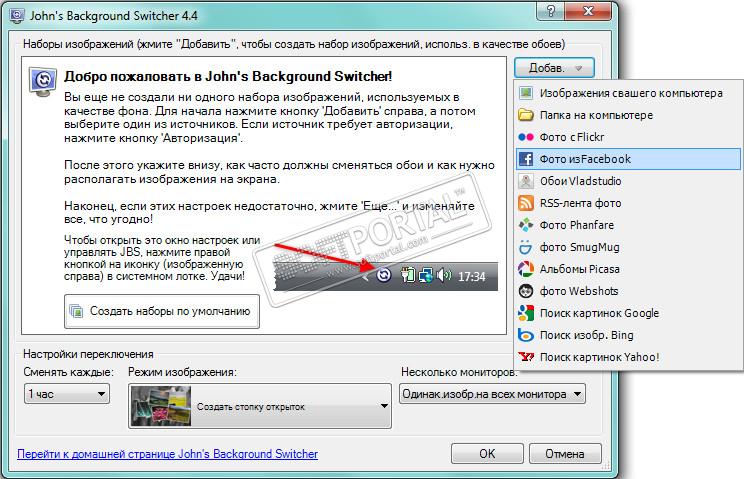This screenshot has width=744, height=479.
Task: Click the 'Отмена' cancel button
Action: (x=565, y=453)
